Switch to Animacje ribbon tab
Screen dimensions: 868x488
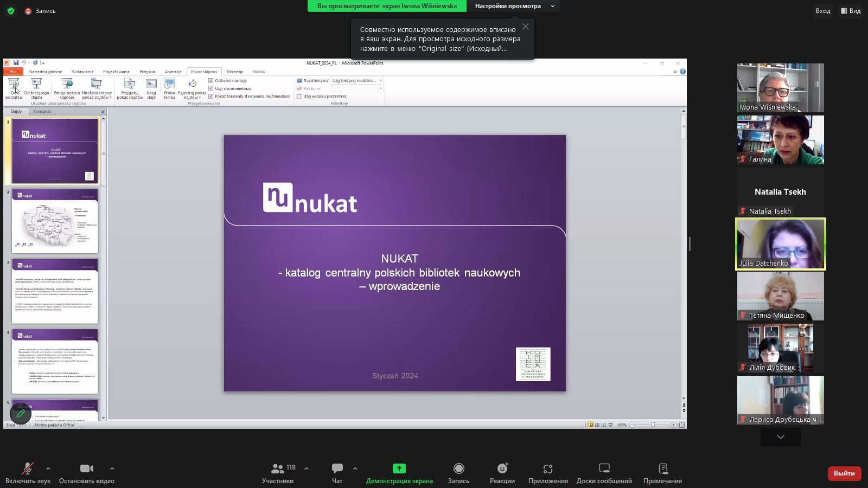[173, 72]
